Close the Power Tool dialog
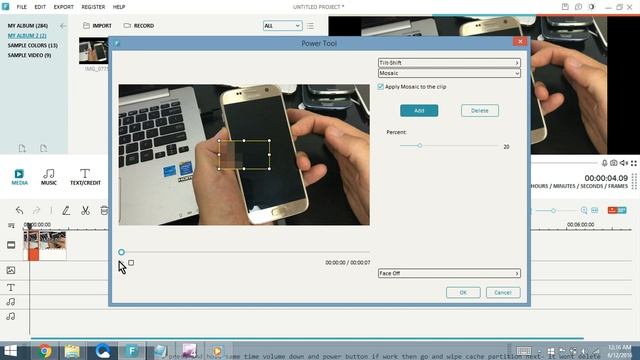The image size is (640, 360). click(x=520, y=42)
